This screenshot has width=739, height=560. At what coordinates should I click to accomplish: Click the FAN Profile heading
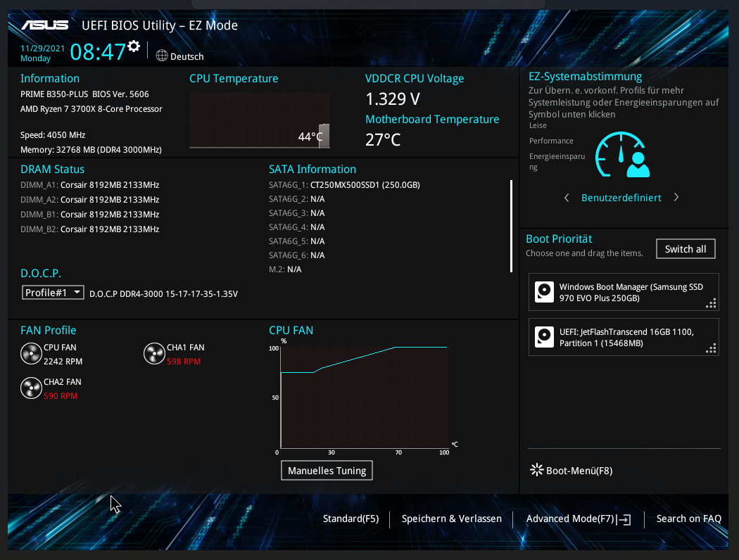(48, 330)
